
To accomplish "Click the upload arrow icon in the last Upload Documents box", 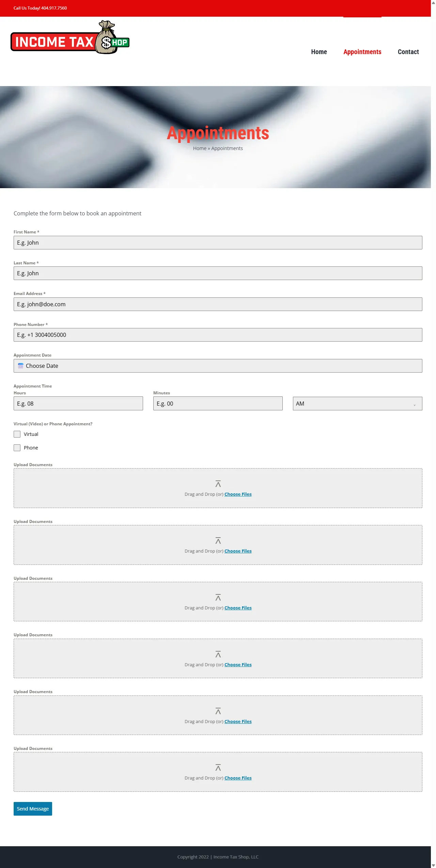I will tap(218, 768).
